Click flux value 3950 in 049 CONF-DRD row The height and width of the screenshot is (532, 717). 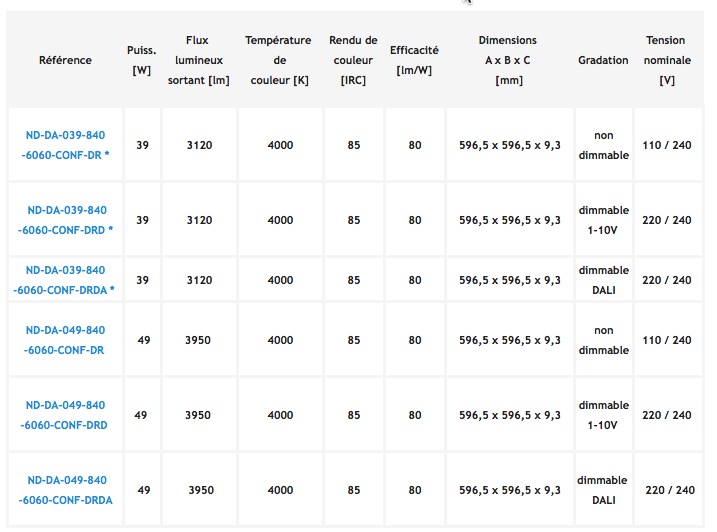pyautogui.click(x=198, y=415)
